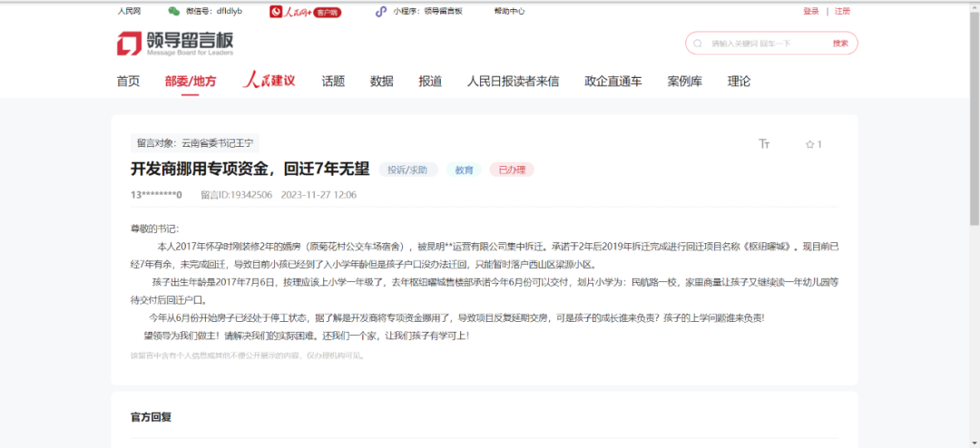Image resolution: width=980 pixels, height=448 pixels.
Task: Click the magnifier icon in search box
Action: pos(697,44)
